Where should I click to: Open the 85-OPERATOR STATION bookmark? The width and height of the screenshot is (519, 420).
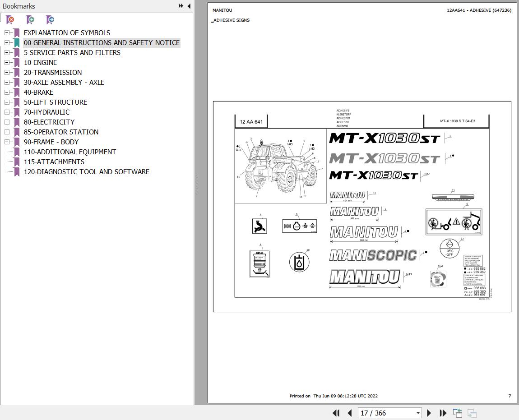61,132
